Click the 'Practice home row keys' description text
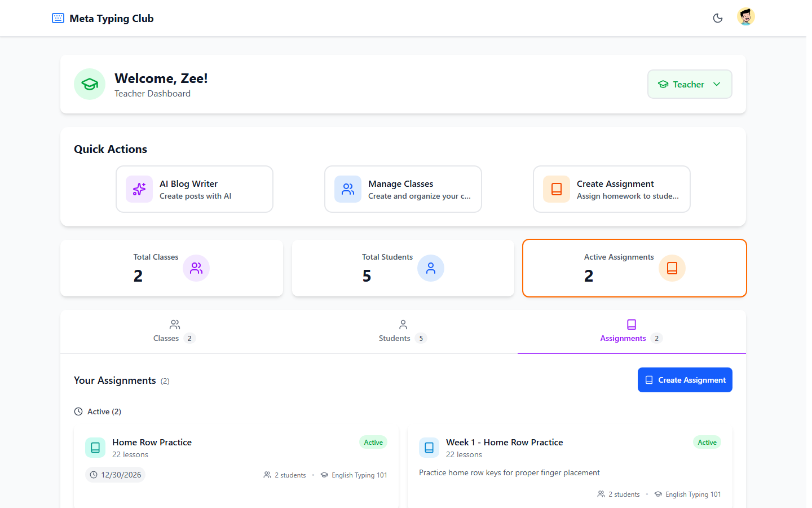This screenshot has height=508, width=812. click(x=509, y=472)
